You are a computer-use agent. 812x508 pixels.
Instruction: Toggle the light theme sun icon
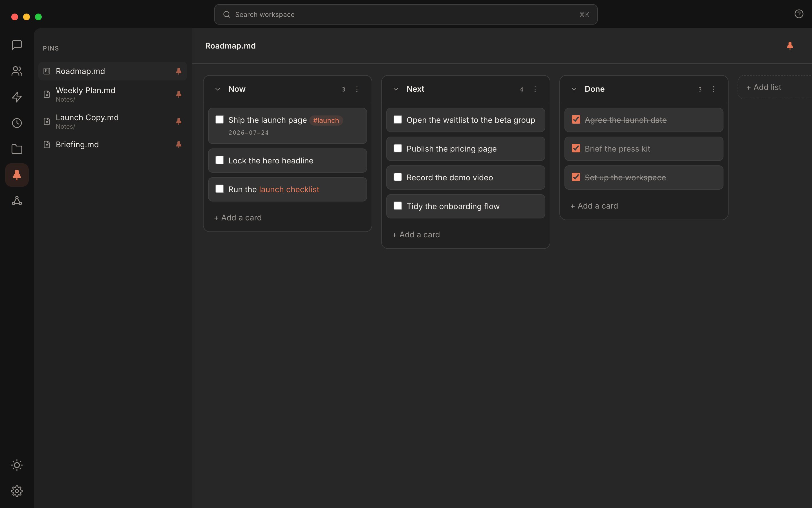click(17, 465)
